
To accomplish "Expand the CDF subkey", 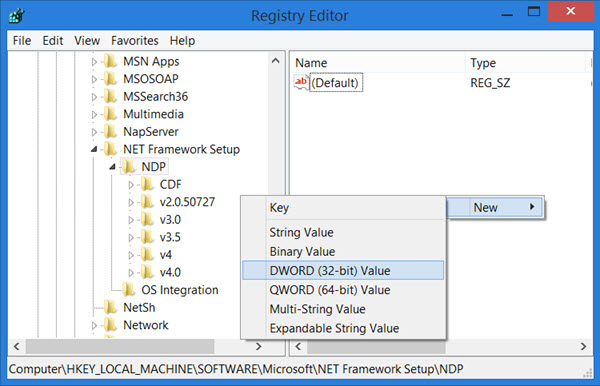I will [131, 185].
